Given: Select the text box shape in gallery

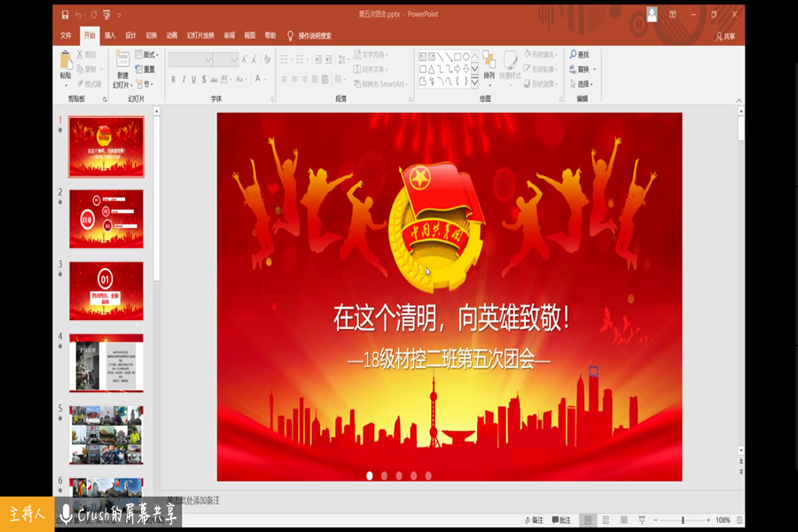Looking at the screenshot, I should click(x=423, y=57).
